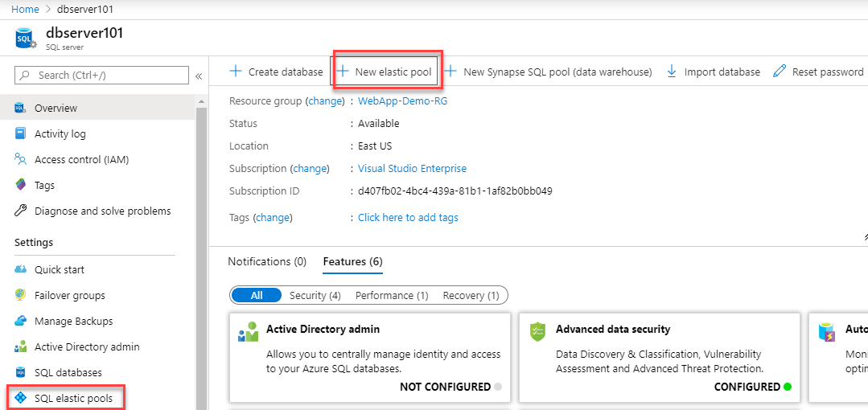The width and height of the screenshot is (868, 410).
Task: Click the Activity log icon
Action: tap(20, 133)
